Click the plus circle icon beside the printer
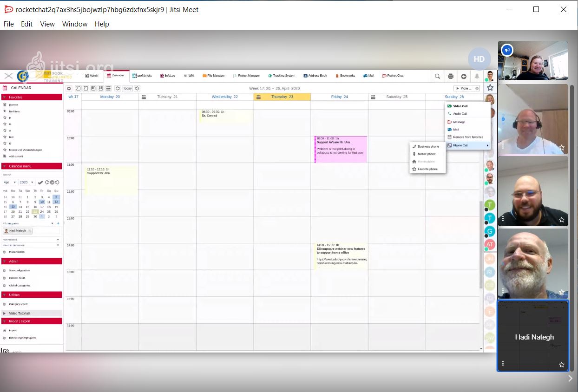The height and width of the screenshot is (392, 578). (464, 76)
